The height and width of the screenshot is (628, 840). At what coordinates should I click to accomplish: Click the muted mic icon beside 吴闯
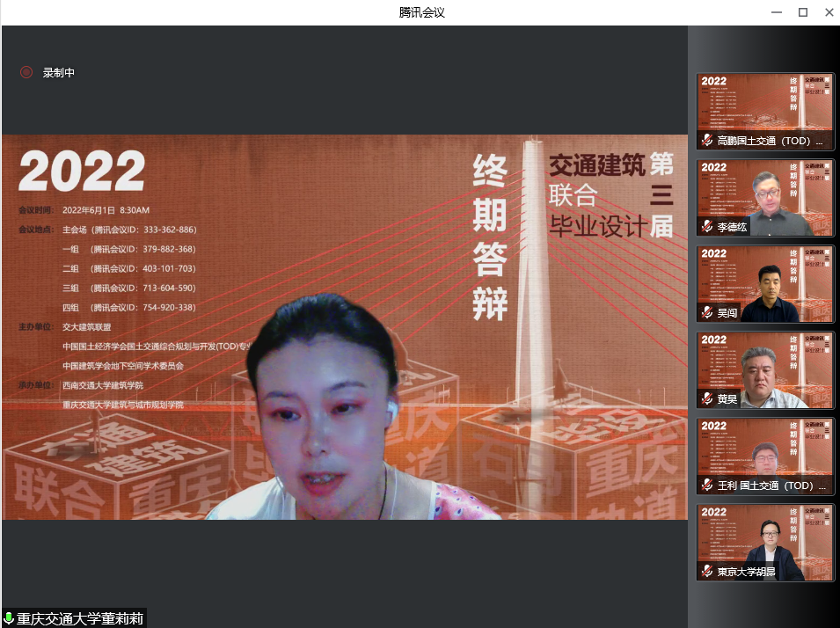[x=706, y=313]
